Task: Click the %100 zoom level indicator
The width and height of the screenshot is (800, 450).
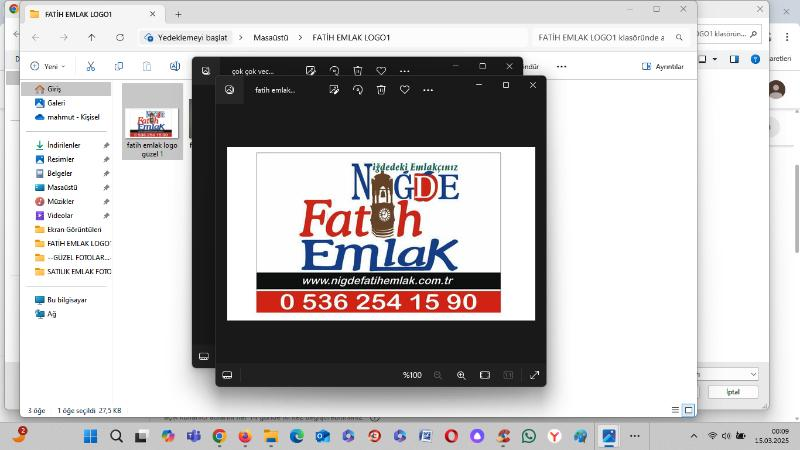Action: point(412,375)
